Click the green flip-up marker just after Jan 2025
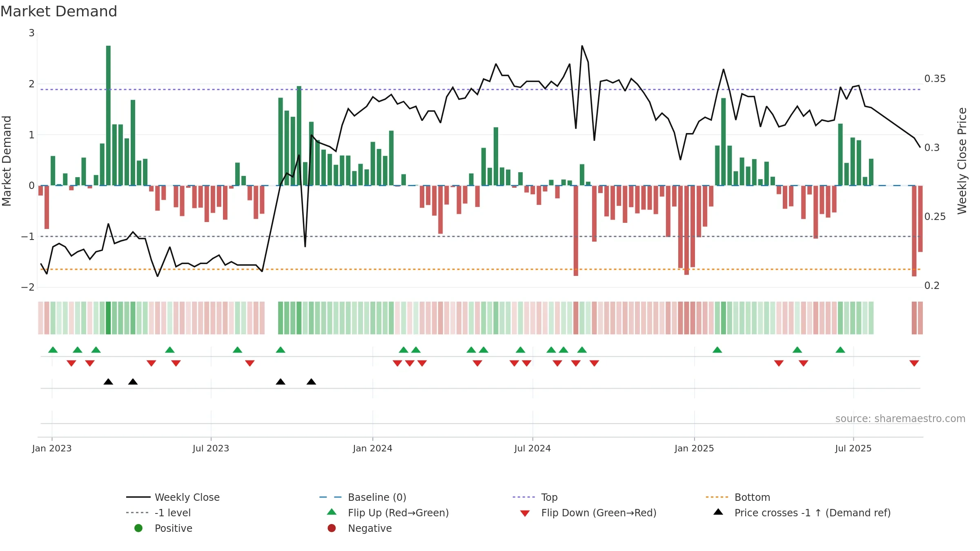 pyautogui.click(x=717, y=350)
